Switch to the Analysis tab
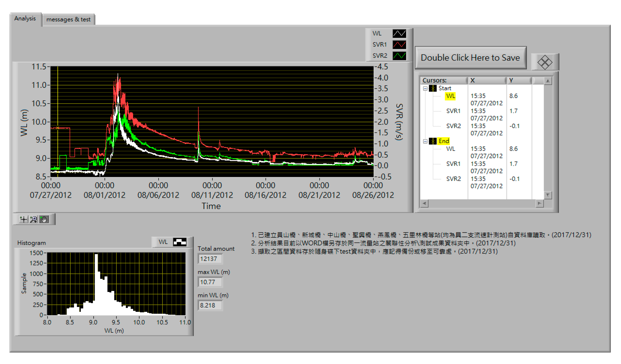The height and width of the screenshot is (364, 621). 25,19
